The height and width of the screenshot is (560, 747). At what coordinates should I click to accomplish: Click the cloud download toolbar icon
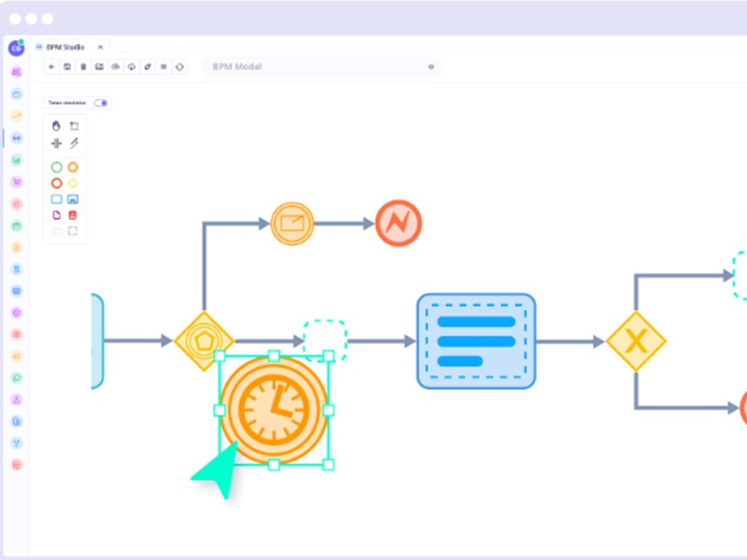click(x=132, y=66)
